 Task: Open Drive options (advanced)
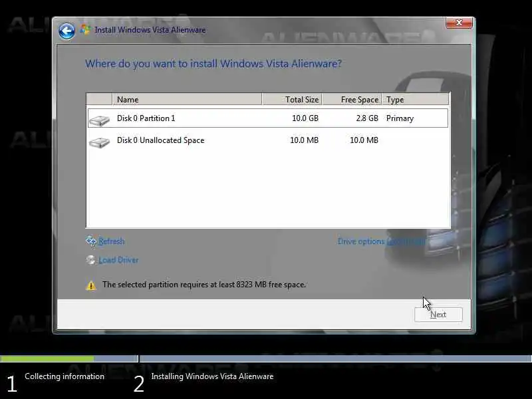(381, 241)
